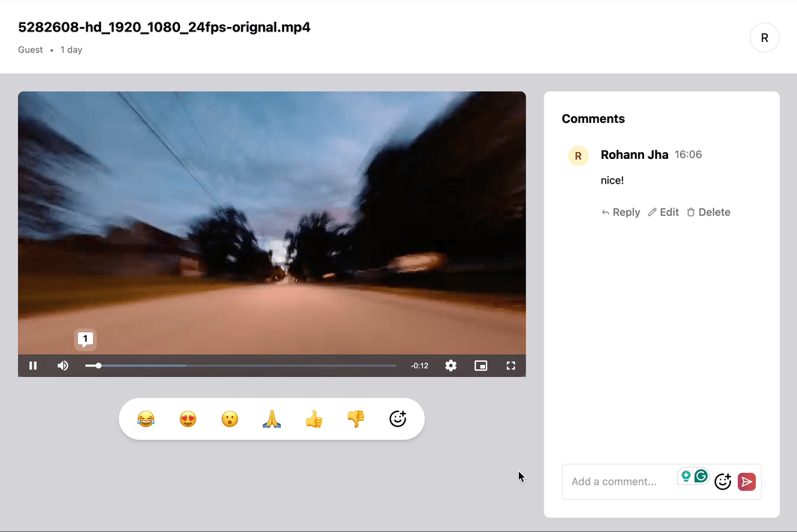Click the '1 day' age label

71,49
